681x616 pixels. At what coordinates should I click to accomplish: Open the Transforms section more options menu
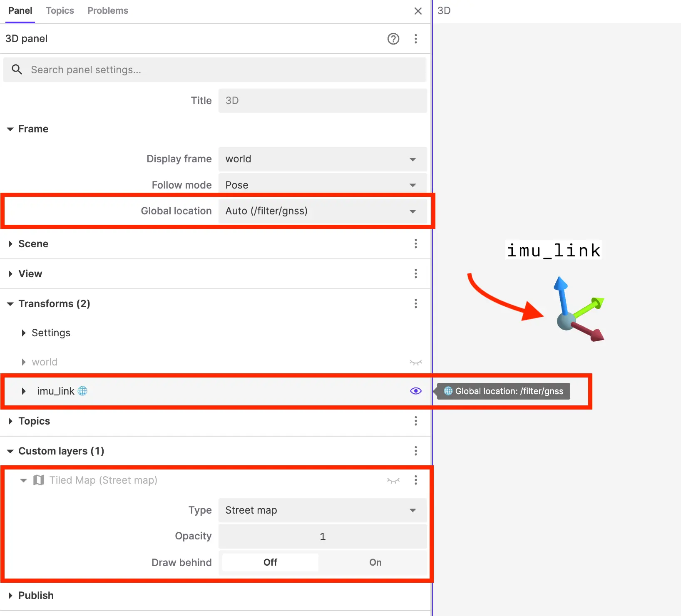[415, 304]
